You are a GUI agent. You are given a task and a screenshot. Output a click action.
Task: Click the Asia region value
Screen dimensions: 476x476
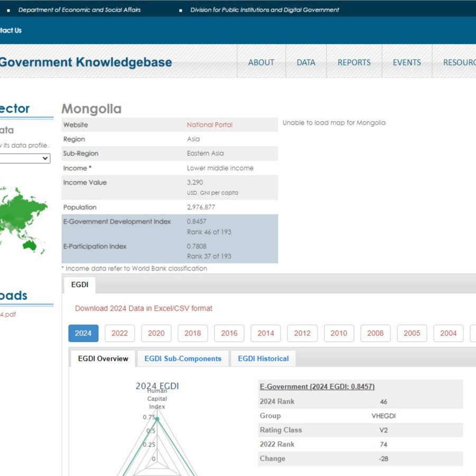click(193, 139)
